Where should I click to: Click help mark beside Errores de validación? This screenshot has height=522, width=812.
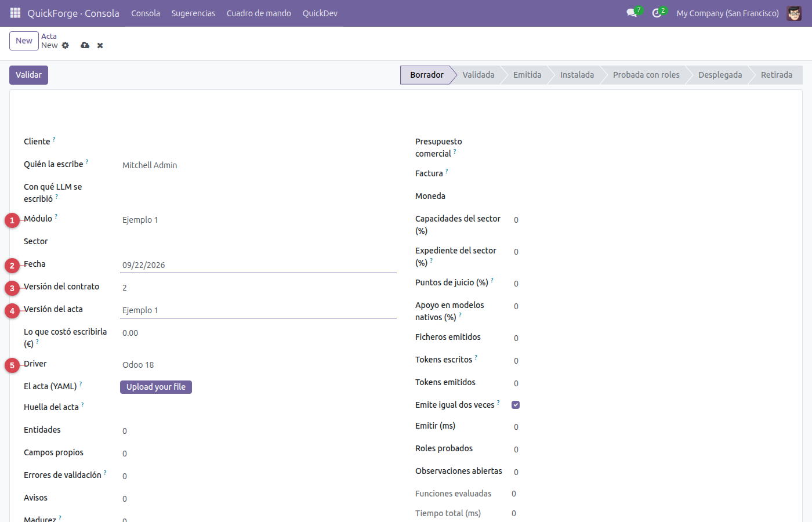point(105,473)
